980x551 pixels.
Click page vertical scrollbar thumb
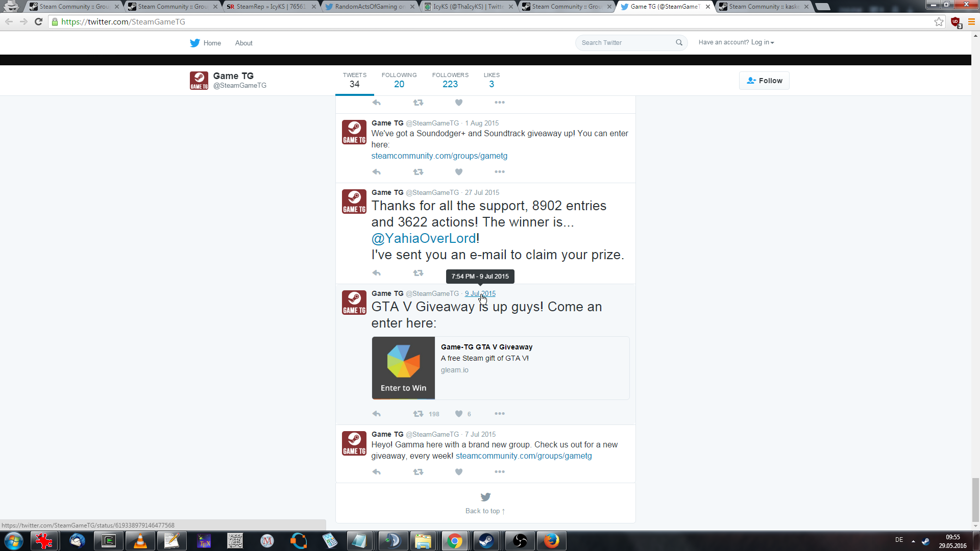click(975, 500)
